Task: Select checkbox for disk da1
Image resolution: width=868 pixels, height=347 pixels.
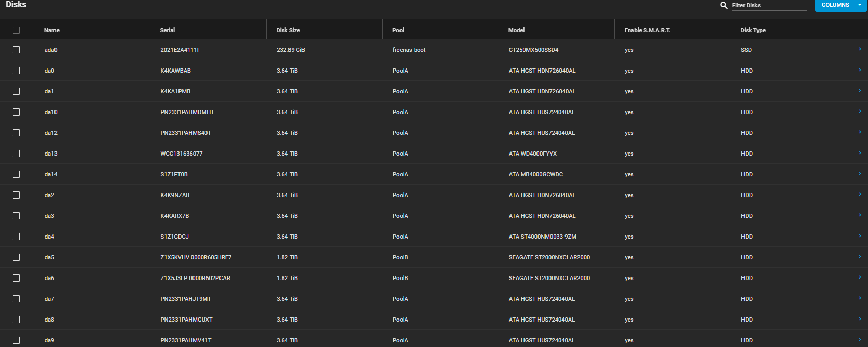Action: point(17,91)
